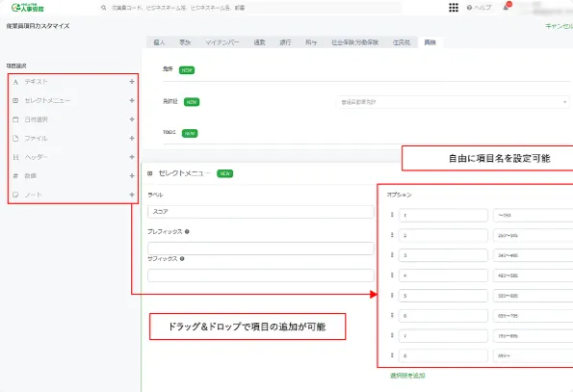Viewport: 573px width, 392px height.
Task: Grab the drag handle of option 5
Action: [392, 295]
